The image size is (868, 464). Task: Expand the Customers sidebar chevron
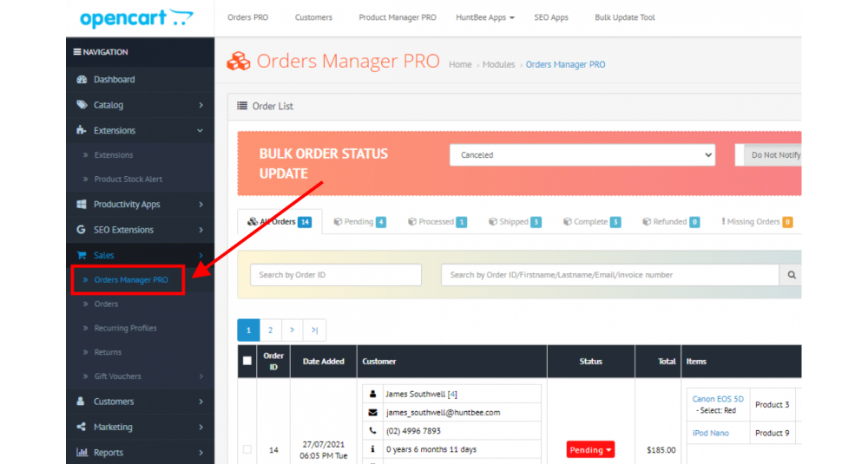(201, 402)
